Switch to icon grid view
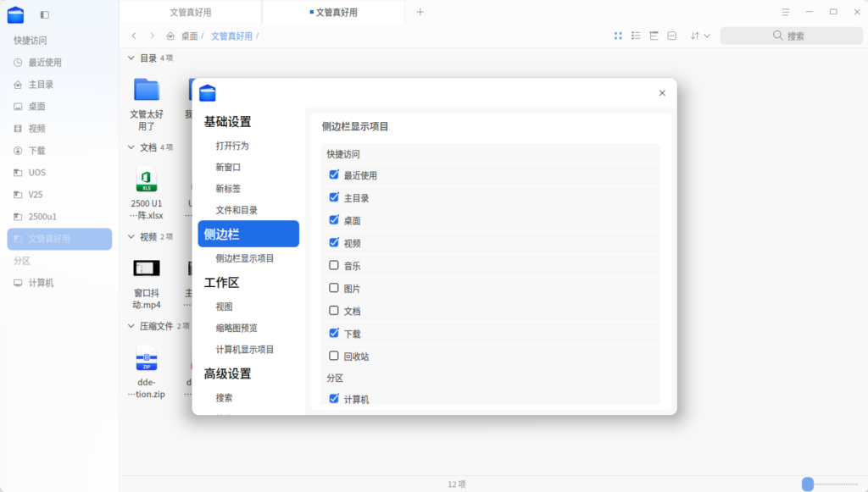868x492 pixels. tap(618, 36)
